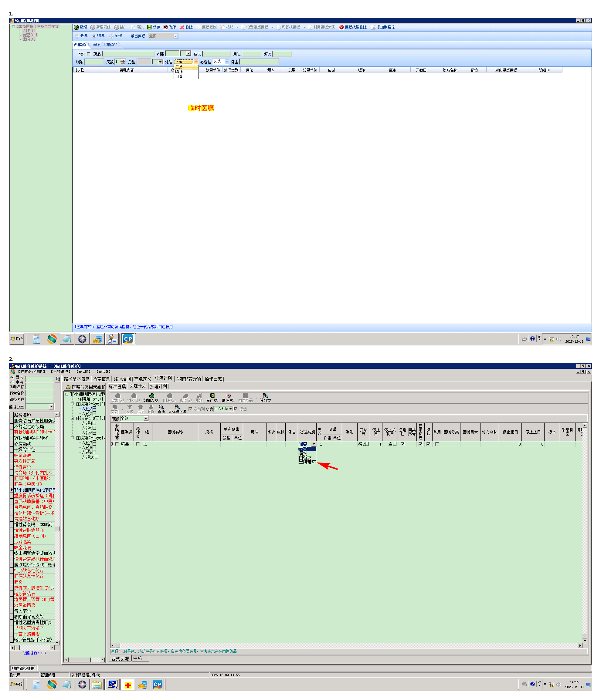Open the 药房 中心药房 dropdown

point(230,409)
